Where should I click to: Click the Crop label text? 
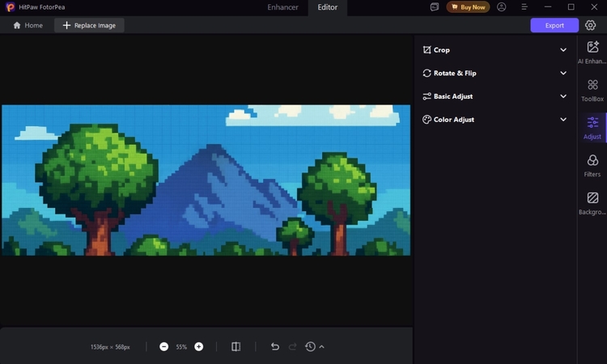442,50
